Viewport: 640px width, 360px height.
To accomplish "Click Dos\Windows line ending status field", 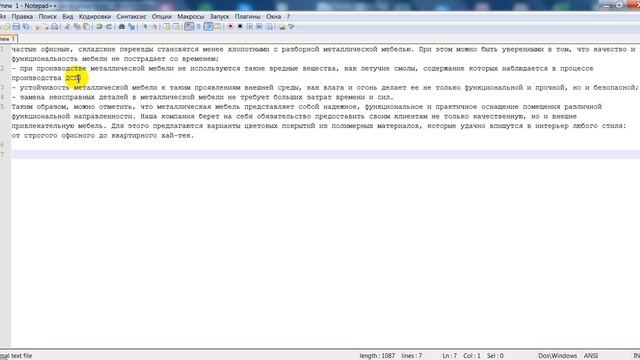I will tap(558, 356).
